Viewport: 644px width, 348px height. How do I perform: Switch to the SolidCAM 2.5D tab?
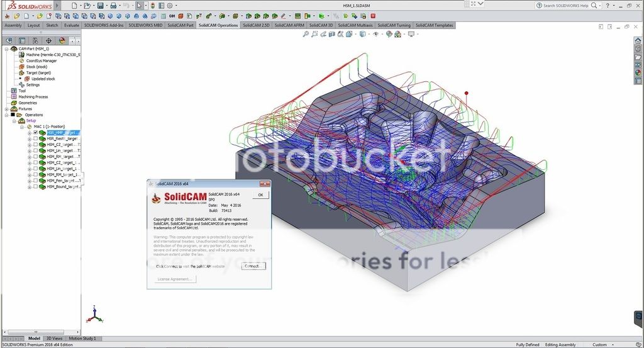[256, 26]
